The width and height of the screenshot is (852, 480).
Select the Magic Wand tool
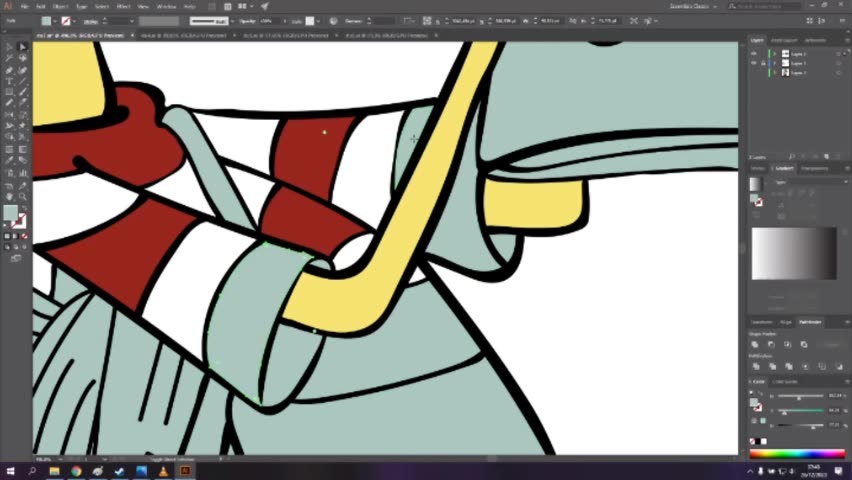(9, 58)
